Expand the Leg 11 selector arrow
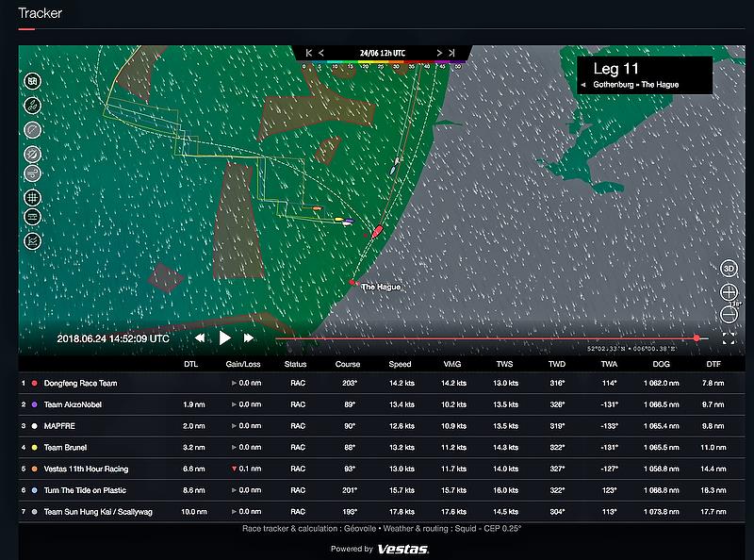The width and height of the screenshot is (754, 560). 583,85
